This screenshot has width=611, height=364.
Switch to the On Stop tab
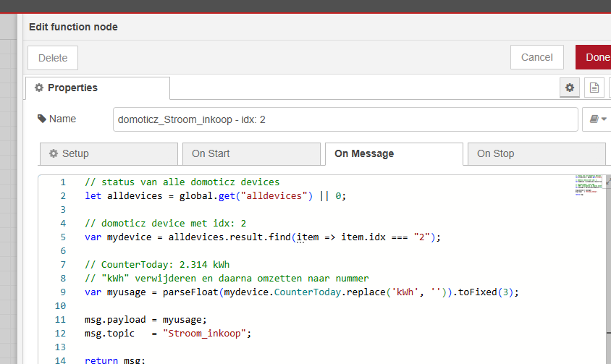(536, 153)
